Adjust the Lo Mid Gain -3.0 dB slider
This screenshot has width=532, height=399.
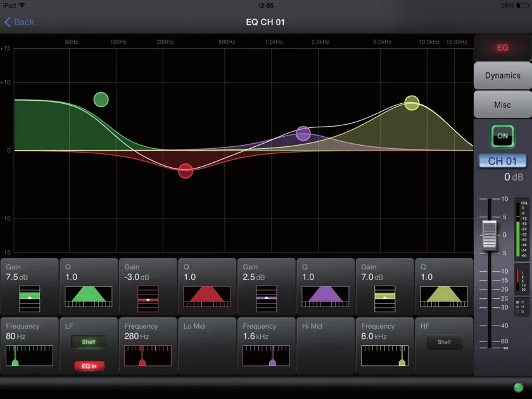click(x=148, y=299)
